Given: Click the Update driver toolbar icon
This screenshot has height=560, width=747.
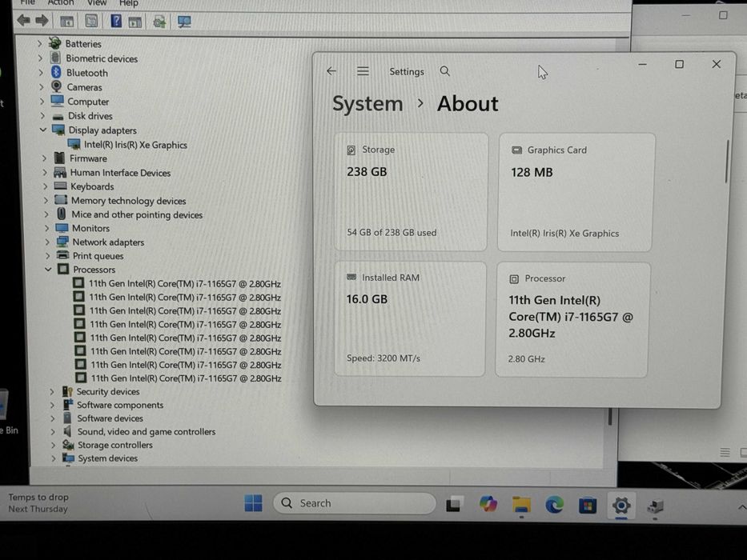Looking at the screenshot, I should click(159, 22).
